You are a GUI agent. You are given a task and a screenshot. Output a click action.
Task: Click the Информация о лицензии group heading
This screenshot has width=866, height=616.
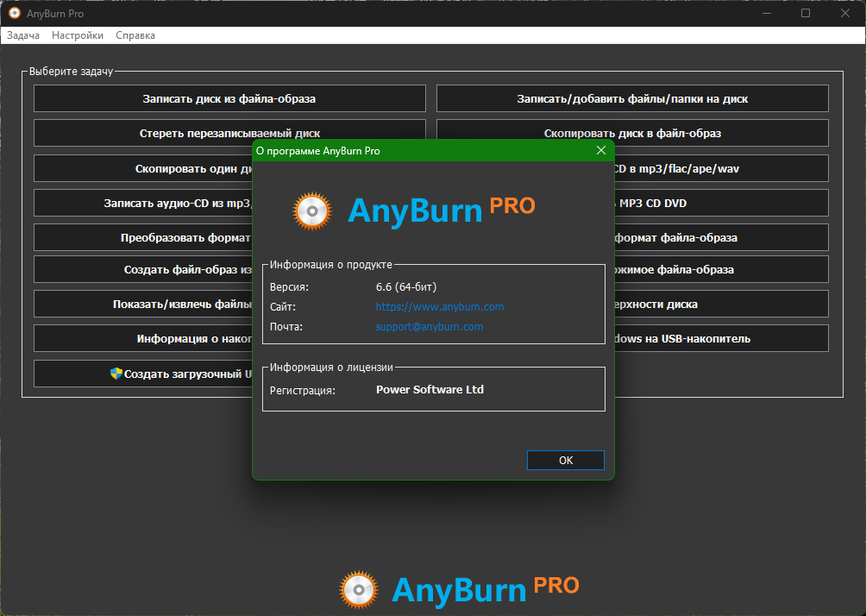(x=331, y=368)
